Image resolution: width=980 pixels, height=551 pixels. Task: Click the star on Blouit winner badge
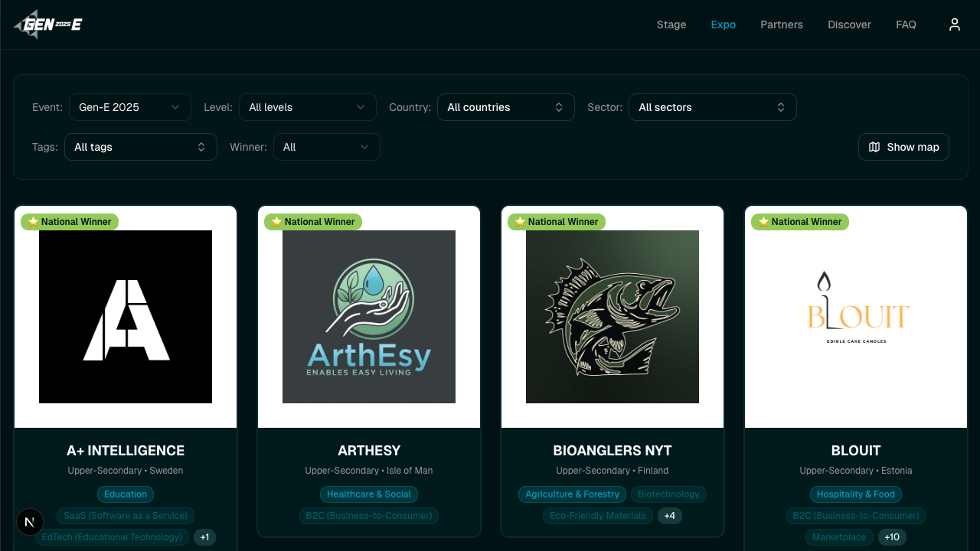click(763, 222)
